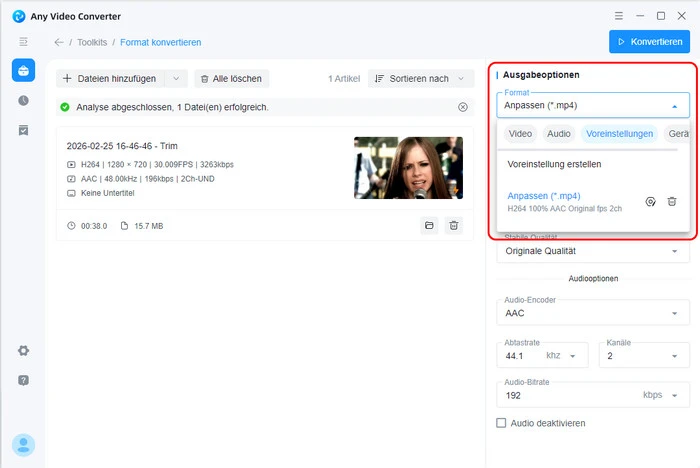The width and height of the screenshot is (700, 468).
Task: Open the output folder icon for the video
Action: click(x=429, y=226)
